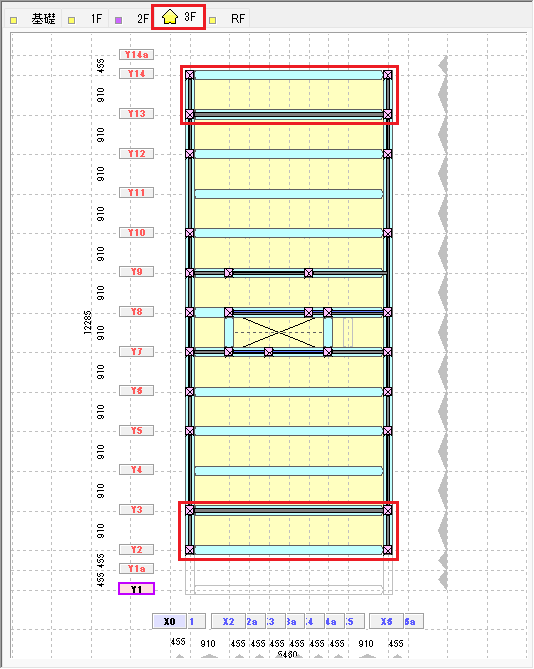Select the Y13 grid line label
Image resolution: width=534 pixels, height=669 pixels.
(136, 113)
